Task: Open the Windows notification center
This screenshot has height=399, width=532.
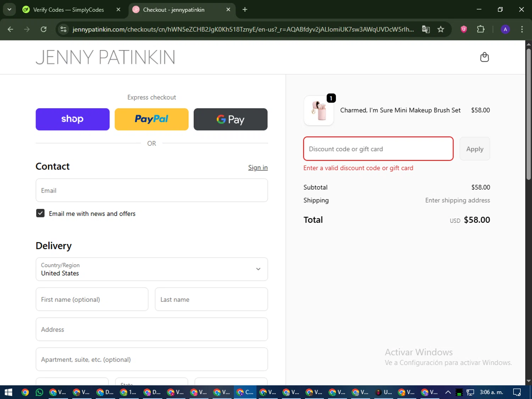Action: pyautogui.click(x=517, y=392)
